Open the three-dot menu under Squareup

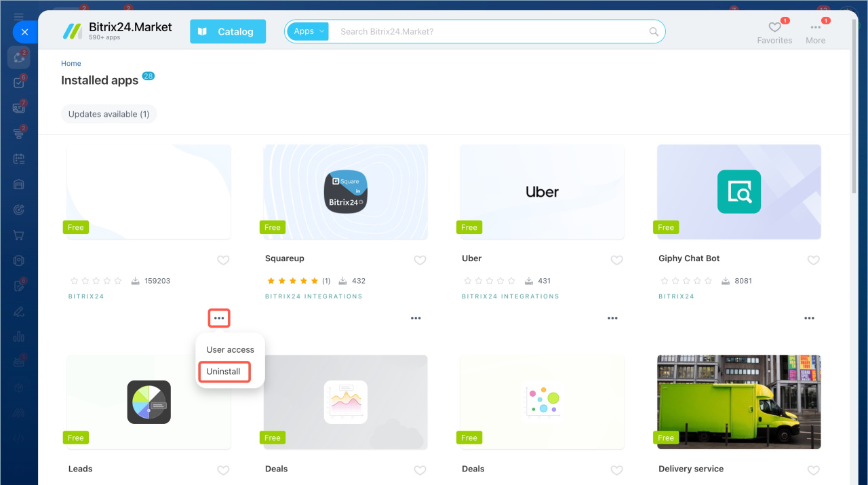point(416,318)
